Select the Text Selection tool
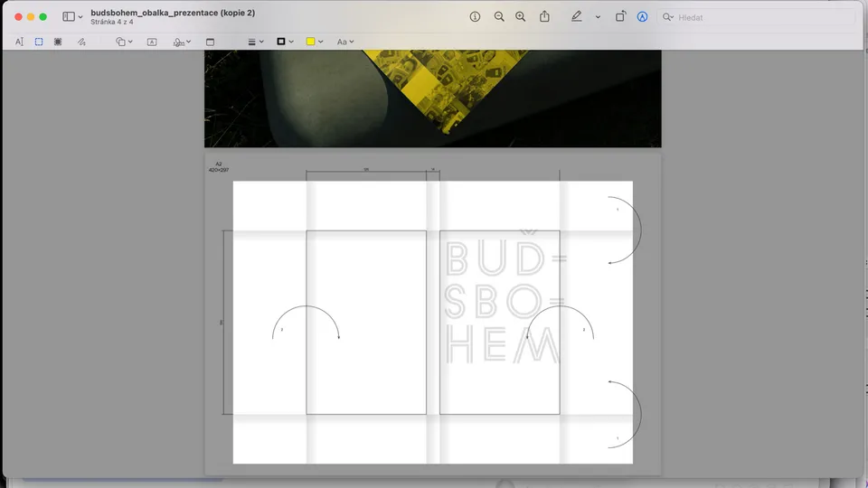Image resolution: width=868 pixels, height=488 pixels. [x=20, y=42]
